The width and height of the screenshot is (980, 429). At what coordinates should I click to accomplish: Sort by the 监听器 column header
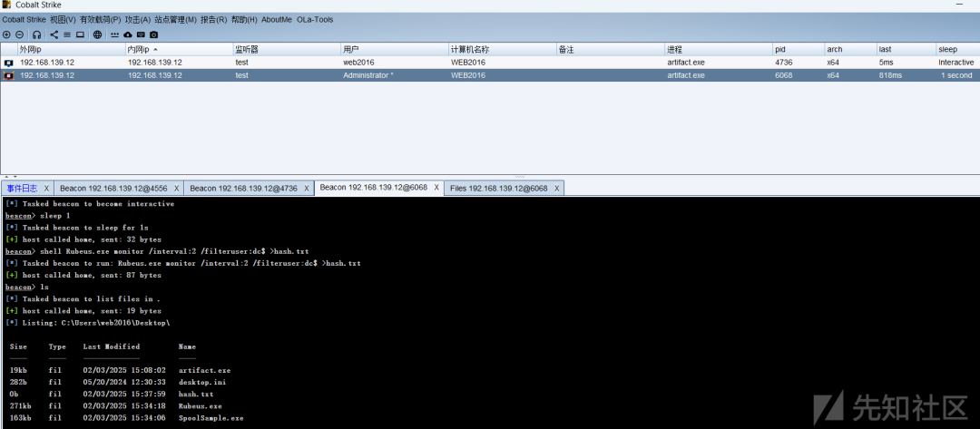287,49
